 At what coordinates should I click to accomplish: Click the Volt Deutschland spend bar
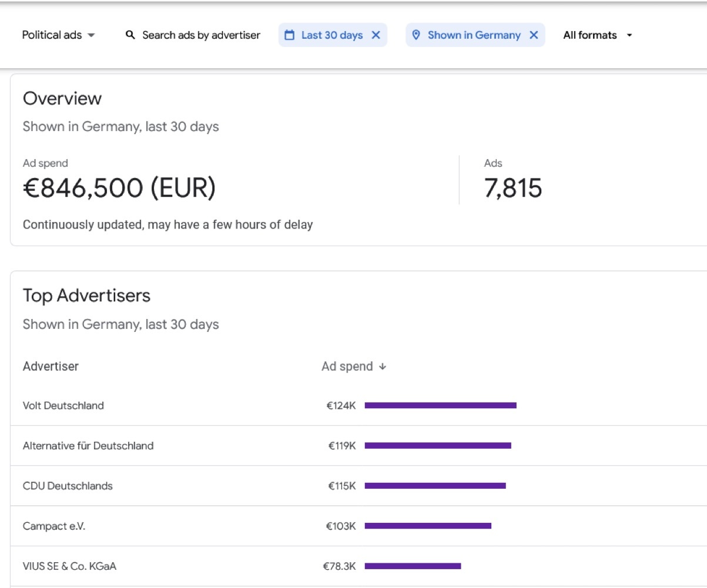tap(440, 405)
